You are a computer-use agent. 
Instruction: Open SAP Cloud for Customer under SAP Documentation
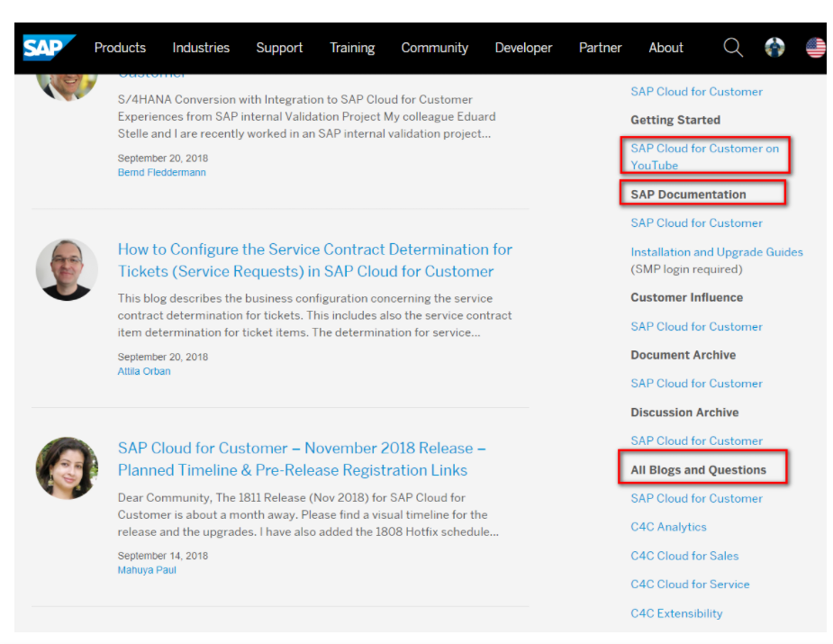tap(696, 223)
